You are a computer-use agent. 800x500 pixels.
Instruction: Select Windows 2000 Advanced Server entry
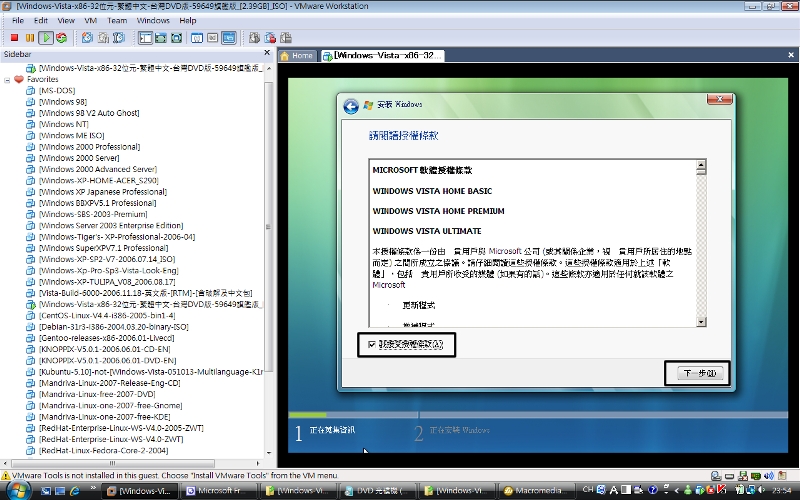pos(98,169)
